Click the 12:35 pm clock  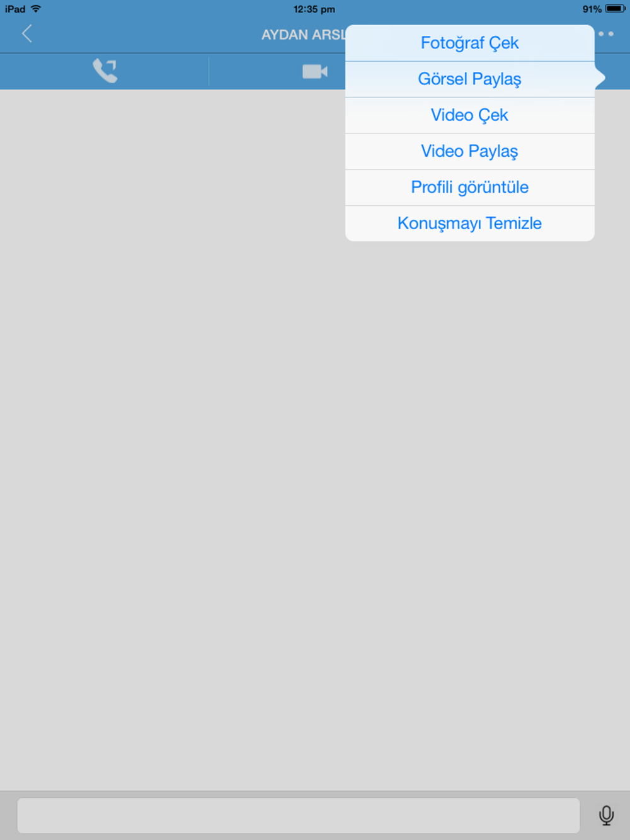pyautogui.click(x=314, y=9)
